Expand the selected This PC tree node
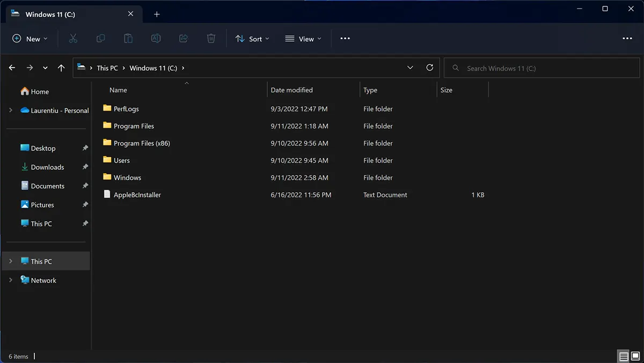This screenshot has height=363, width=644. 11,261
